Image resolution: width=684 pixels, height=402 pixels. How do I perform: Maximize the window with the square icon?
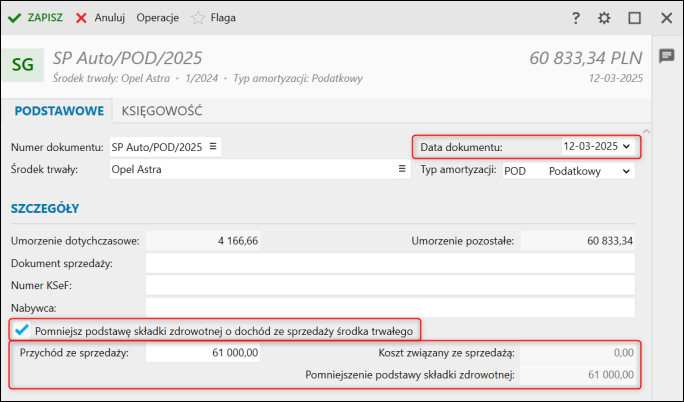(635, 18)
